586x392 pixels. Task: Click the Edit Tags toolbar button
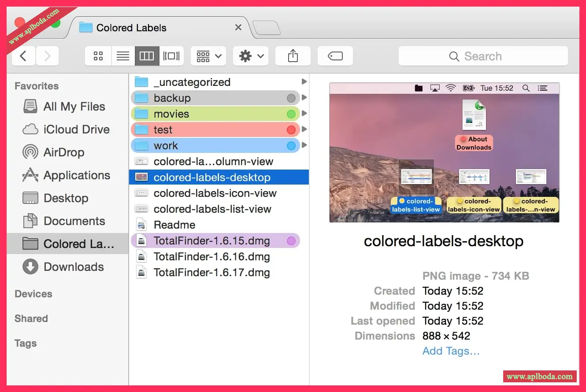point(335,56)
